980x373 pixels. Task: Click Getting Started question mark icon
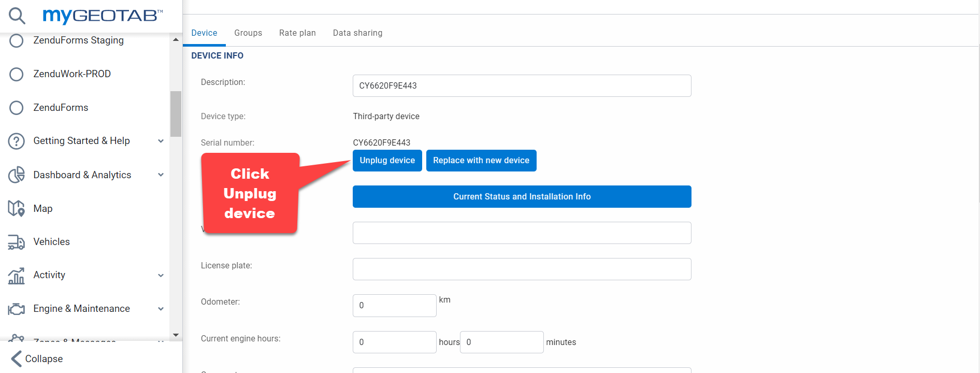coord(17,141)
